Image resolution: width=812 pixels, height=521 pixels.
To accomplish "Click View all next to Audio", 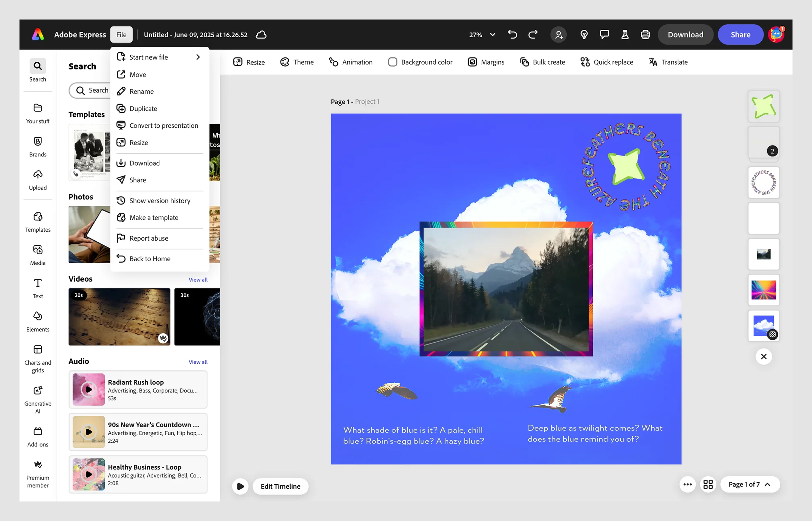I will pos(198,362).
